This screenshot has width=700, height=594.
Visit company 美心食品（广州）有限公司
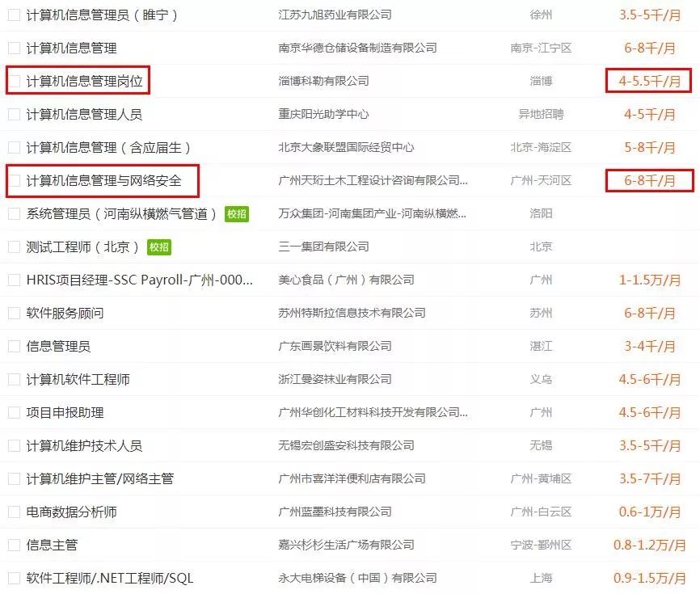point(346,280)
